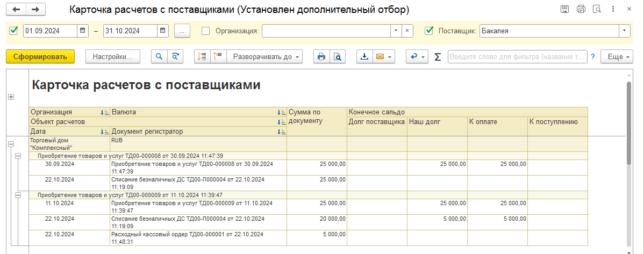Enable the Организация filter checkbox
The height and width of the screenshot is (254, 644).
(x=206, y=31)
